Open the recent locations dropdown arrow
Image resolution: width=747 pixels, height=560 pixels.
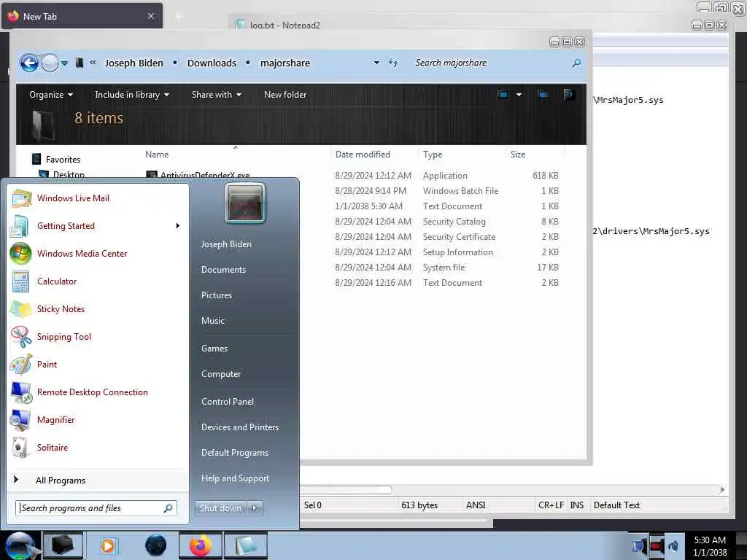point(64,63)
